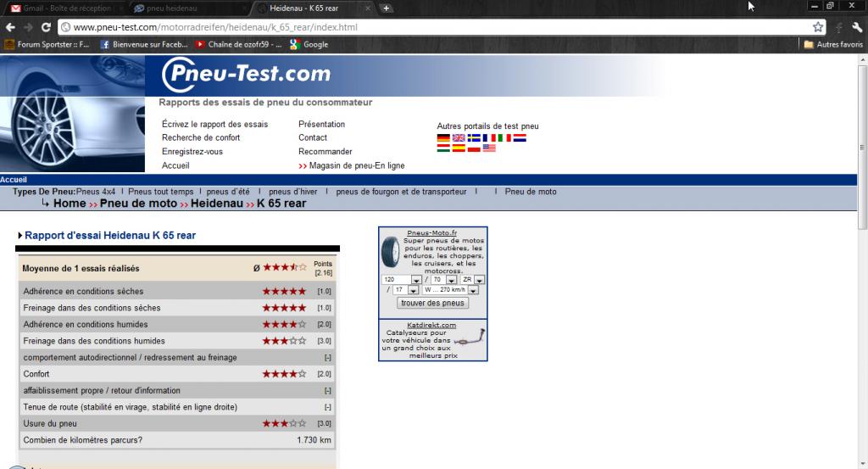The height and width of the screenshot is (469, 868).
Task: Click the trouver des pneus button
Action: [433, 303]
